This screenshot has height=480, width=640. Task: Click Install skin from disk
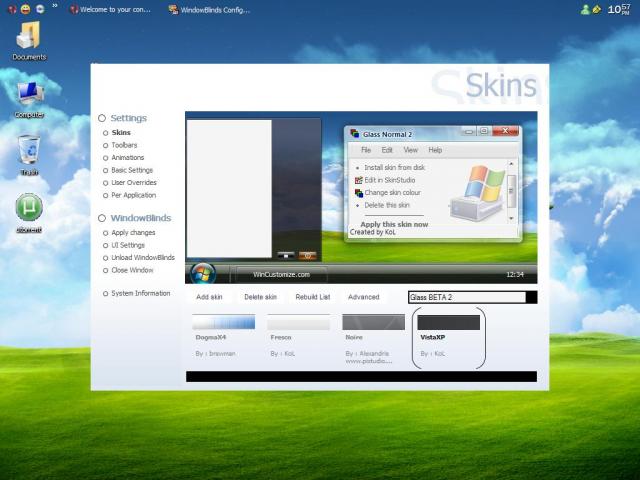[x=394, y=167]
